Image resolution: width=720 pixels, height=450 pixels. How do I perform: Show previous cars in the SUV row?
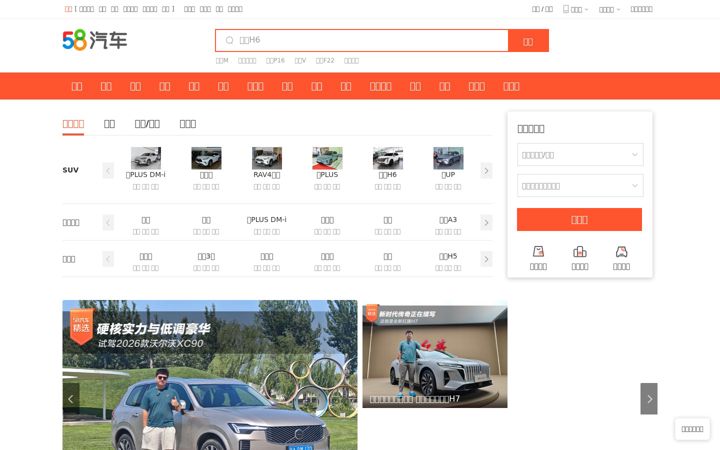(x=108, y=171)
